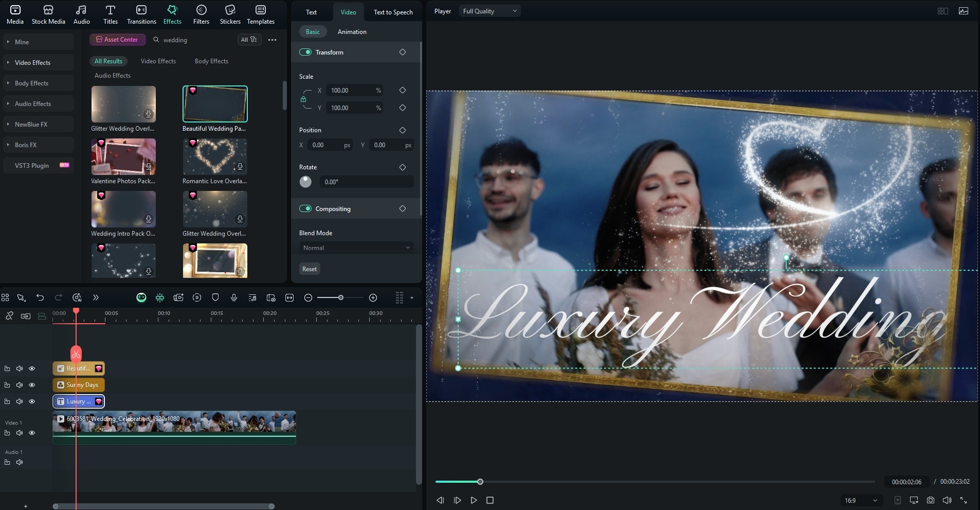Choose the selection arrow tool in timeline

click(21, 297)
